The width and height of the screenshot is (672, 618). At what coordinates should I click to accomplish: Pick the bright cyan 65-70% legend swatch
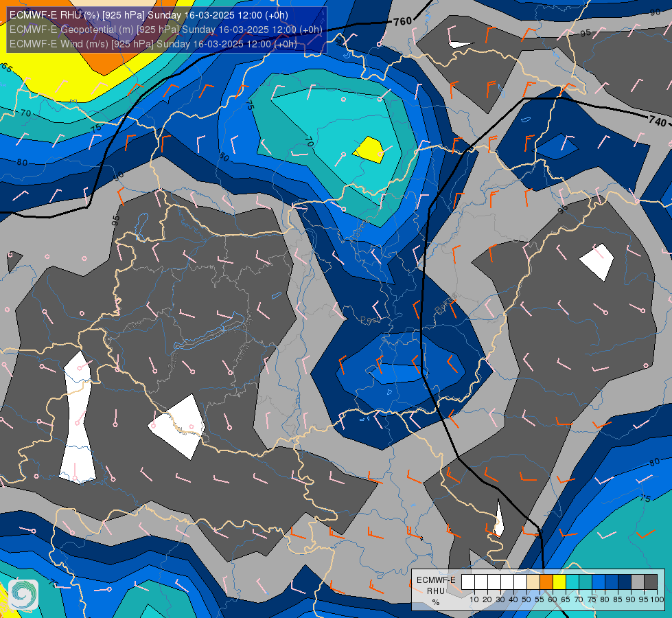(572, 582)
